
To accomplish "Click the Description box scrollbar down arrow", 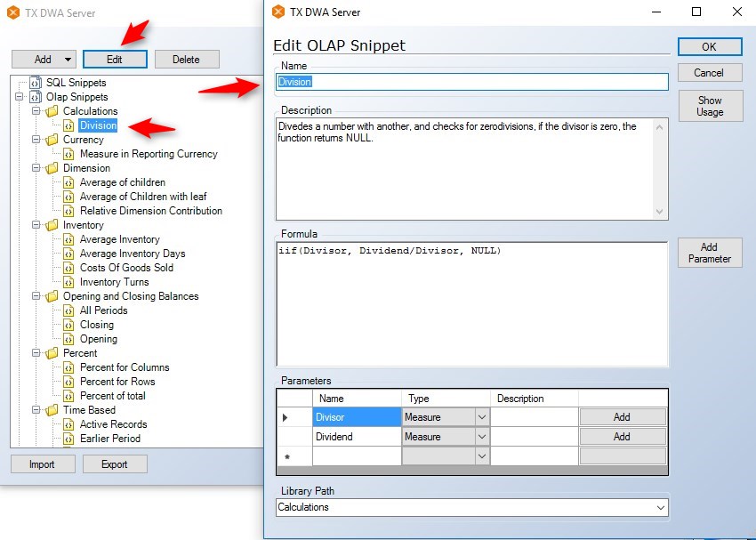I will tap(660, 212).
